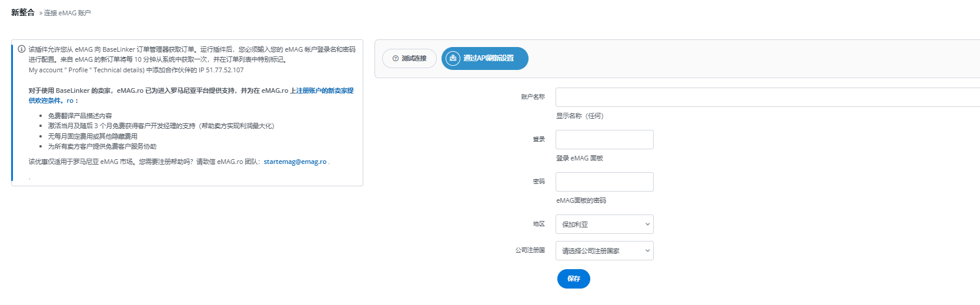The height and width of the screenshot is (305, 980).
Task: Click the 公司注册国 field label
Action: [x=530, y=250]
